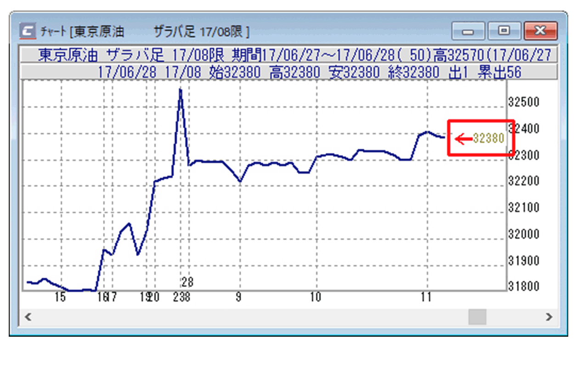The height and width of the screenshot is (368, 588).
Task: Click the 32500 label on price axis
Action: click(524, 102)
